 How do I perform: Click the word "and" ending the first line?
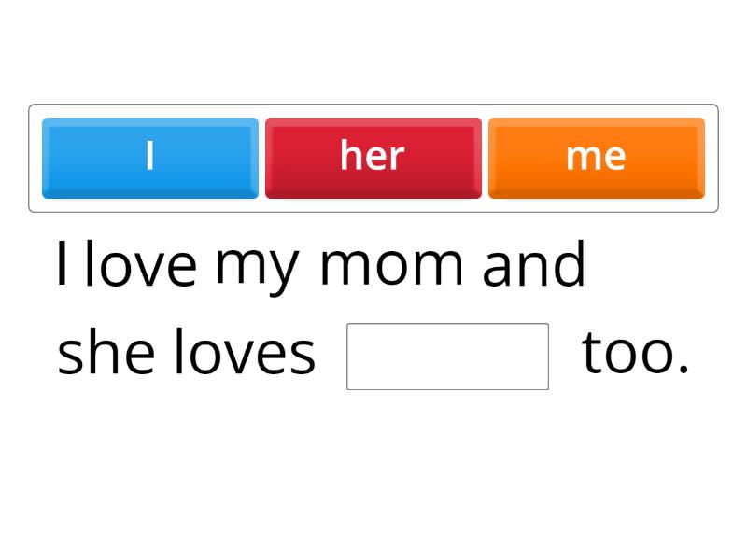(x=534, y=264)
